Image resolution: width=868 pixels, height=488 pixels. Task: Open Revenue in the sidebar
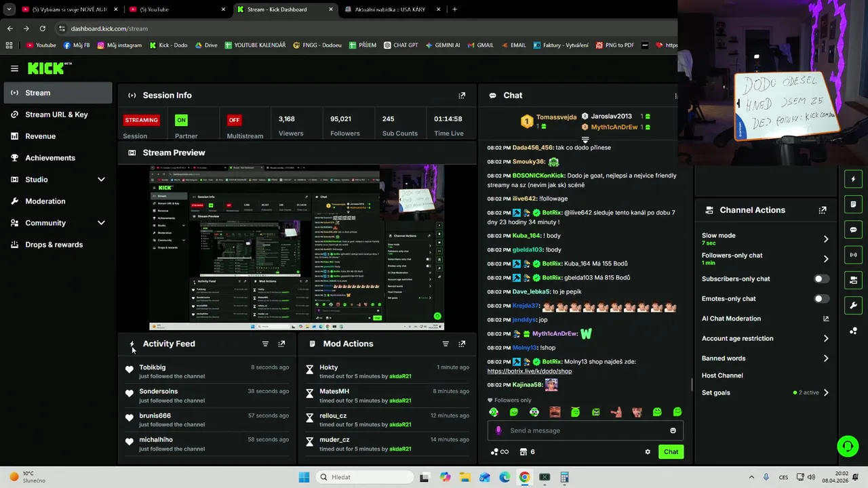58,136
